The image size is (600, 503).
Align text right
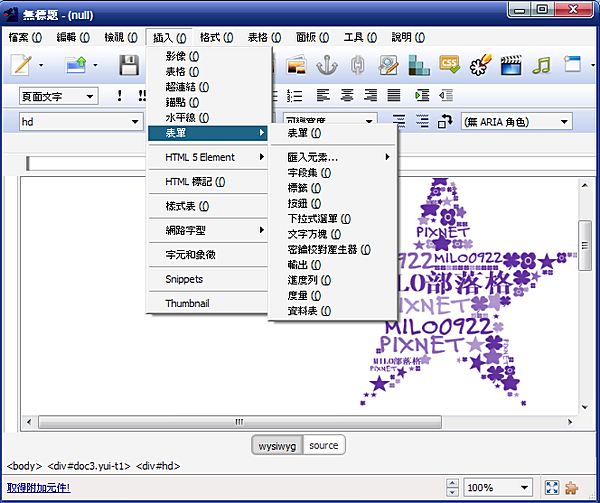(370, 95)
